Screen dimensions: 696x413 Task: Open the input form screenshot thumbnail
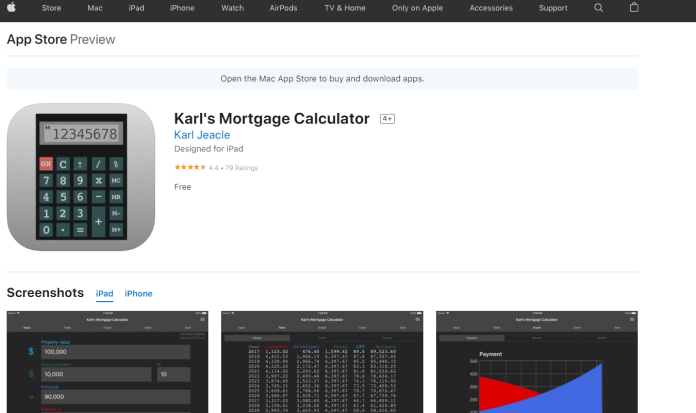pyautogui.click(x=107, y=362)
